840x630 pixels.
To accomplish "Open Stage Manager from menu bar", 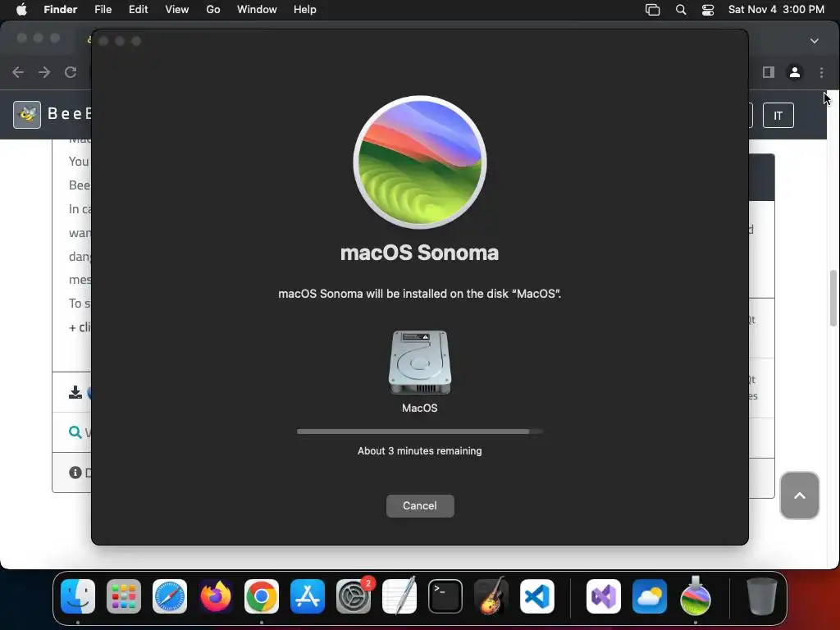I will click(x=652, y=10).
